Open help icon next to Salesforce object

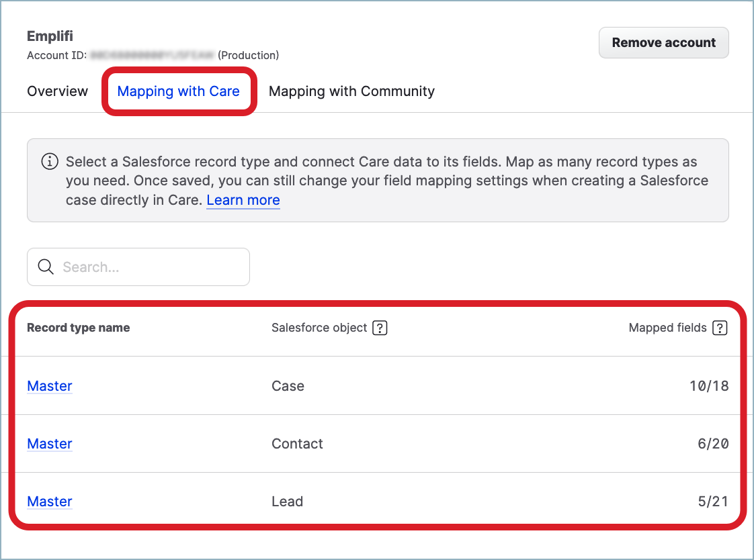380,328
